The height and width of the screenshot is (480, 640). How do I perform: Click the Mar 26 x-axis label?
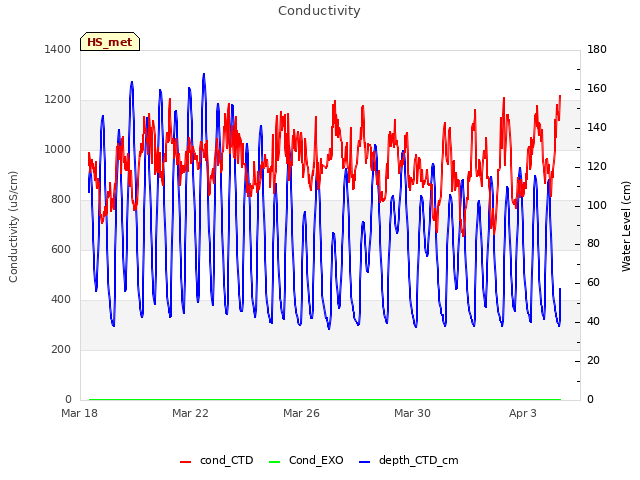click(301, 413)
